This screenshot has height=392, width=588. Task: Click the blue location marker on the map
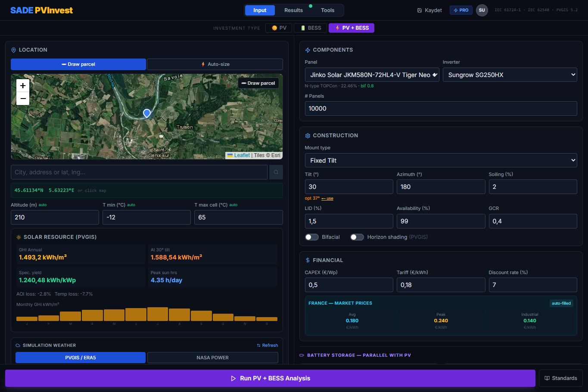(147, 113)
